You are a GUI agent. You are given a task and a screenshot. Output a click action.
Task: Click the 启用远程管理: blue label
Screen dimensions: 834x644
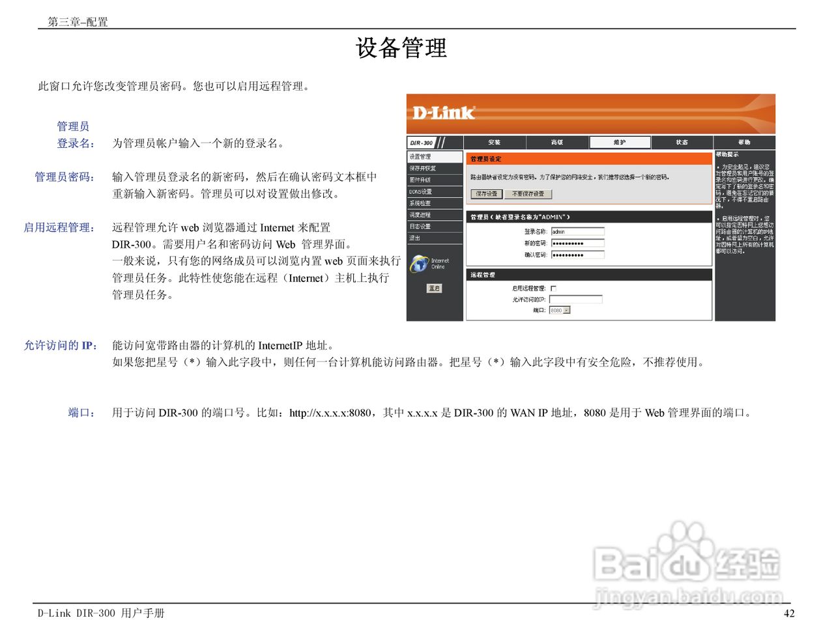59,227
